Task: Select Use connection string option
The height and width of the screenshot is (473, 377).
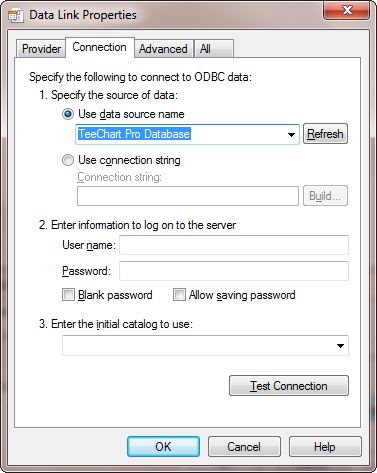Action: [x=68, y=160]
